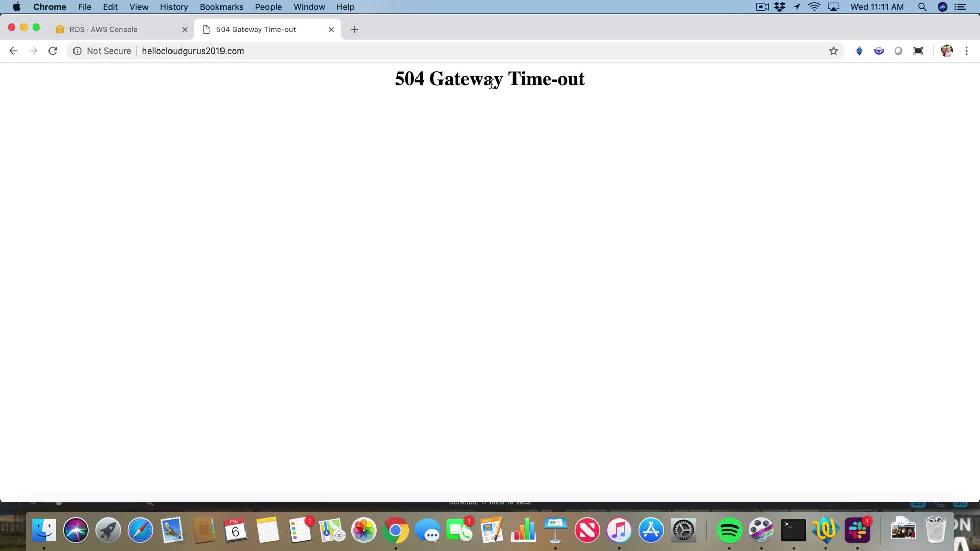Launch Terminal from the Dock

tap(793, 530)
